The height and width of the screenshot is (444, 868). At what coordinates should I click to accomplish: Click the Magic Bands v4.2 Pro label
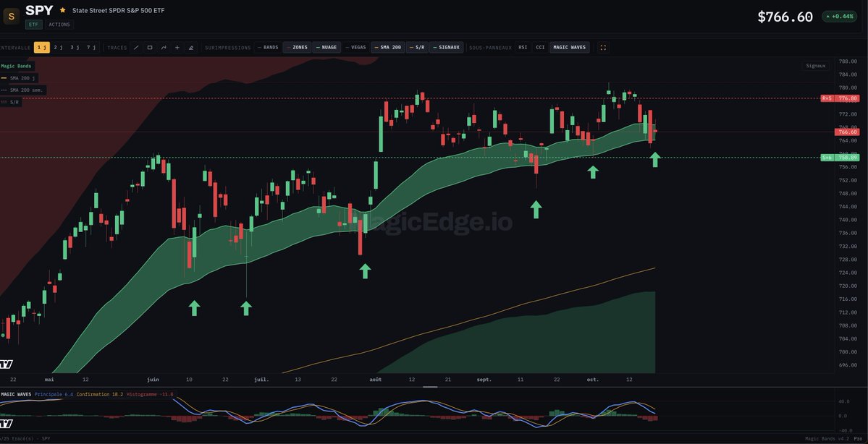[x=834, y=438]
